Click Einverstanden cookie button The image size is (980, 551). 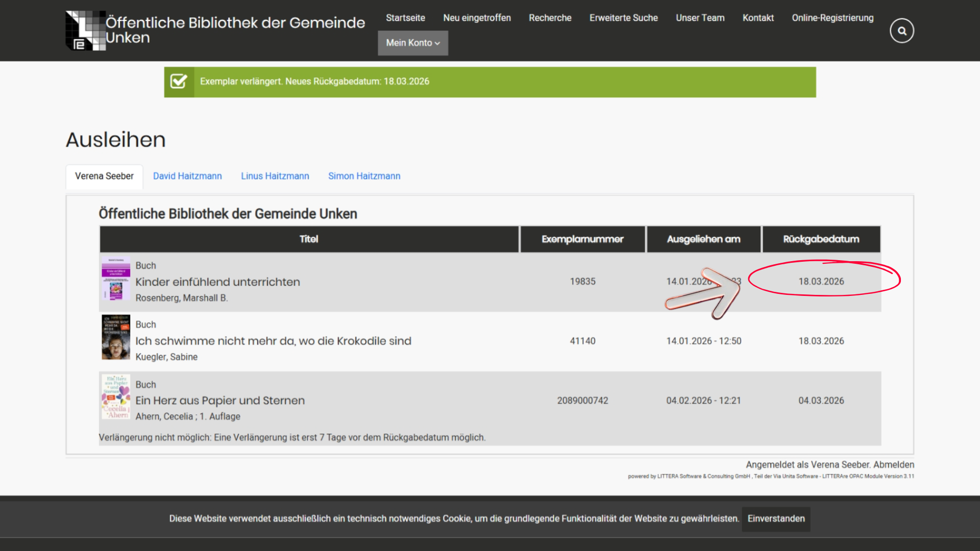pyautogui.click(x=776, y=519)
